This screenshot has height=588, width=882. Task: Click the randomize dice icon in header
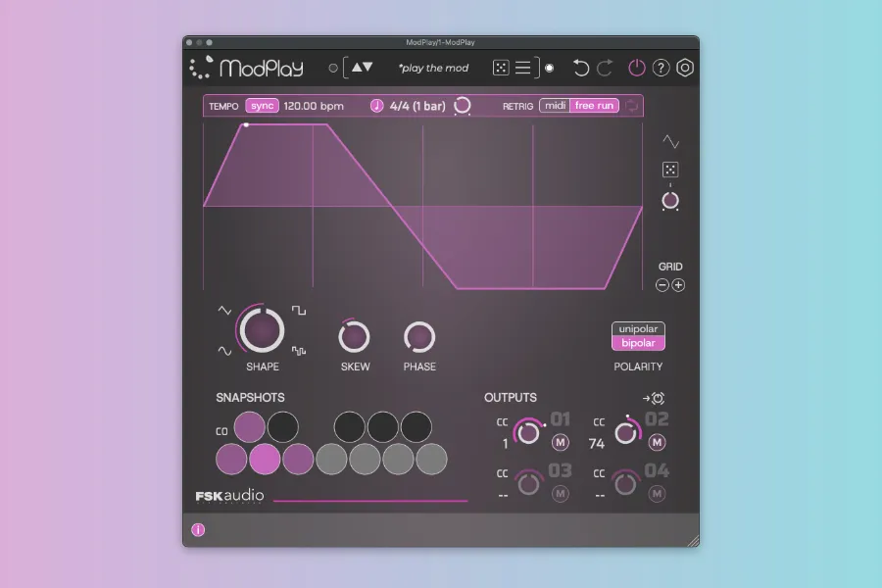tap(501, 68)
